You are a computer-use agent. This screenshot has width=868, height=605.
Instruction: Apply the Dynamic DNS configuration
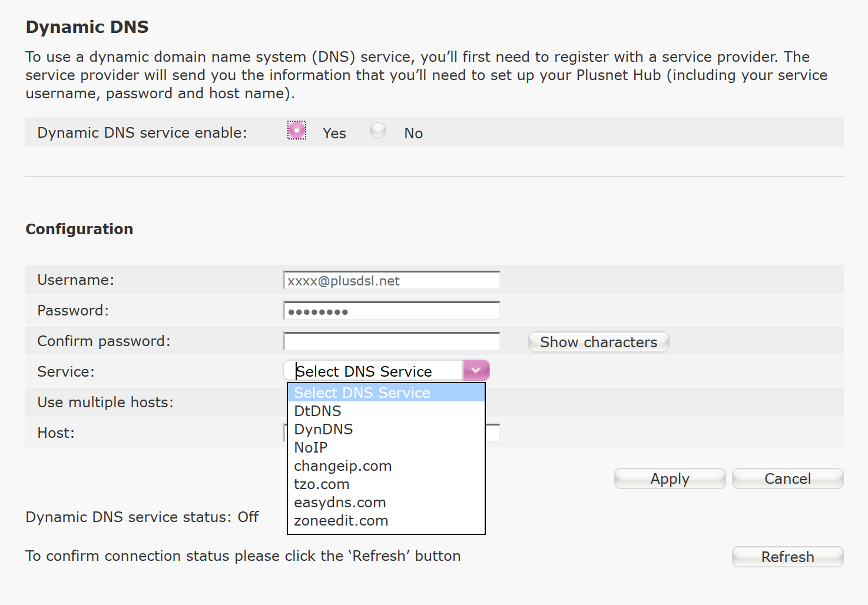tap(670, 478)
